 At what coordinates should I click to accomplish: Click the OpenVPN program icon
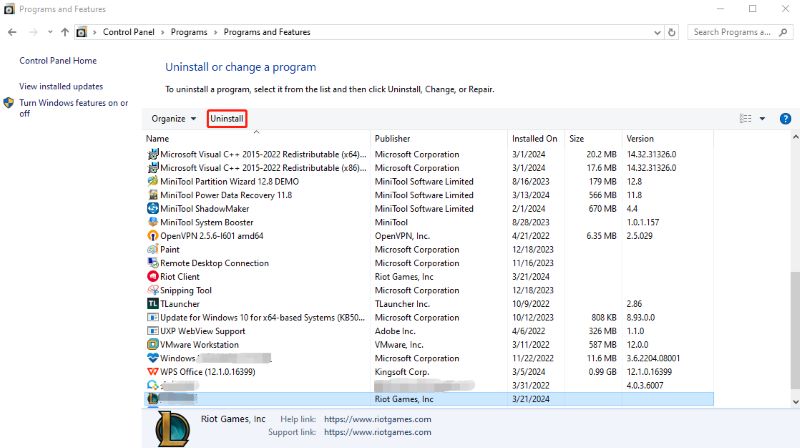153,236
